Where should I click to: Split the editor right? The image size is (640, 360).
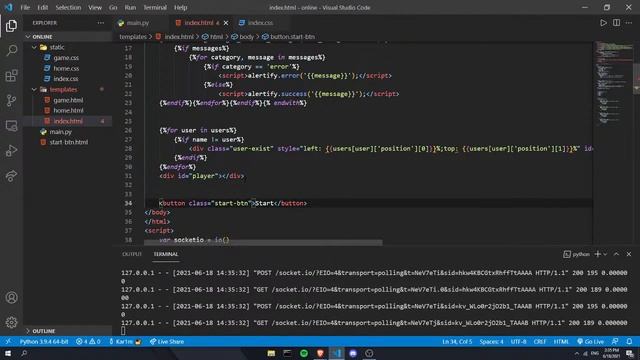[x=616, y=23]
